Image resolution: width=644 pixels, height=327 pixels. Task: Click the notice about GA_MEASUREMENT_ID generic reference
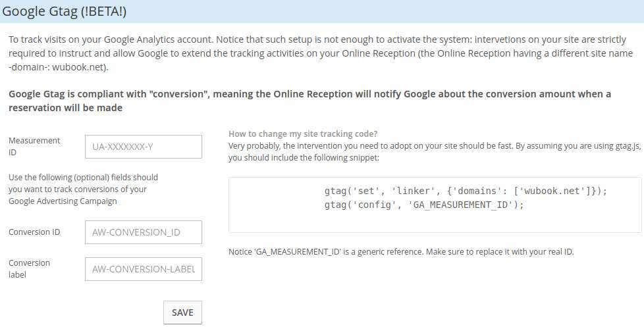click(x=401, y=251)
